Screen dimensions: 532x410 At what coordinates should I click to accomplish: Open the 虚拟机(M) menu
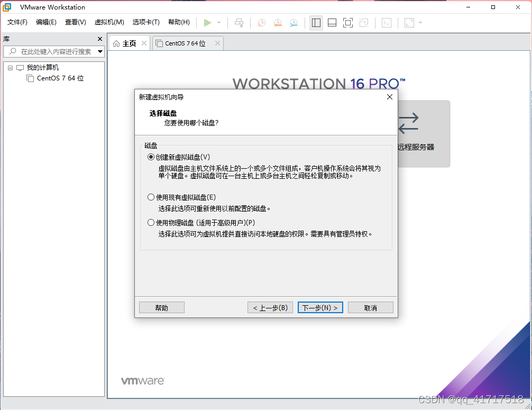click(x=109, y=22)
